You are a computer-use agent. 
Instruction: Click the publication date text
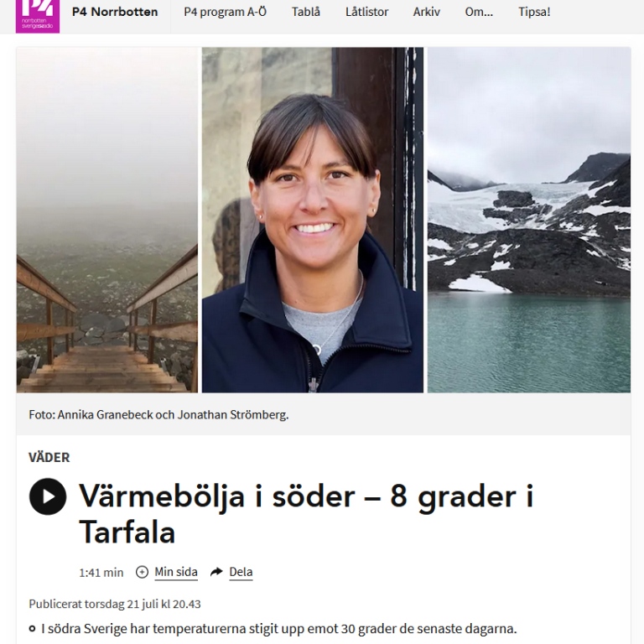[115, 604]
